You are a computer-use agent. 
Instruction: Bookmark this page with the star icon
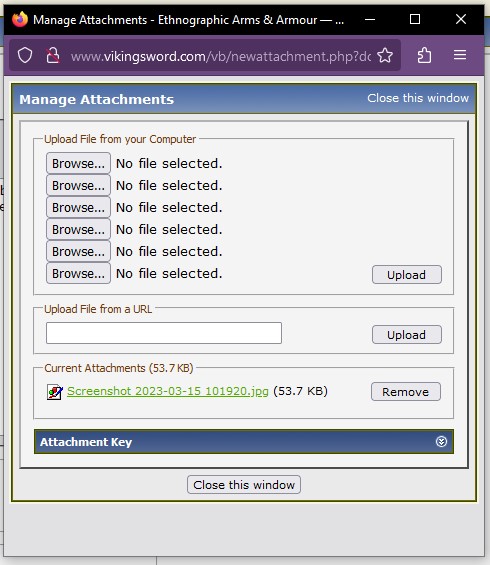385,55
